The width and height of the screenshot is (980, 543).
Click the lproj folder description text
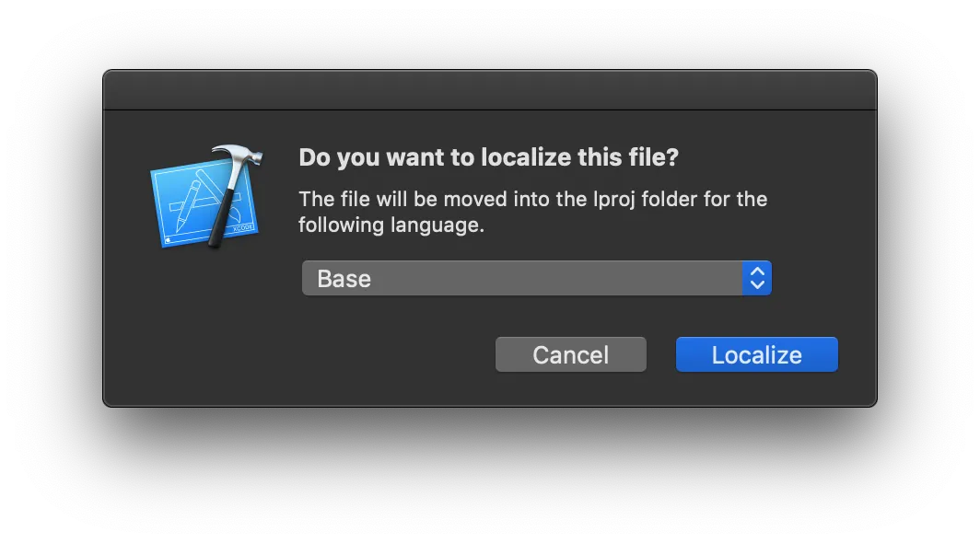pyautogui.click(x=532, y=199)
